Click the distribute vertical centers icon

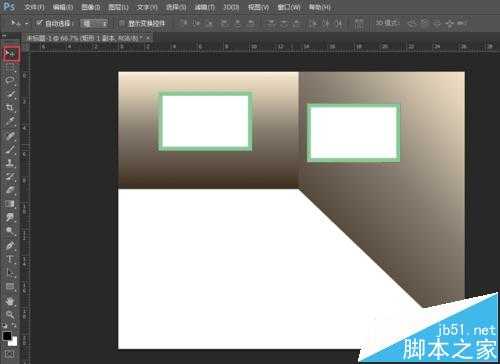coord(284,23)
